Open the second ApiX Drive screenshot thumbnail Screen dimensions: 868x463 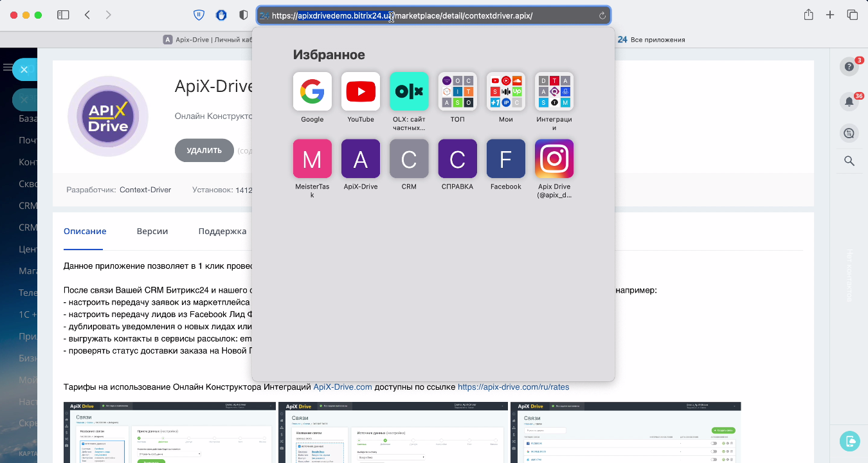point(392,432)
